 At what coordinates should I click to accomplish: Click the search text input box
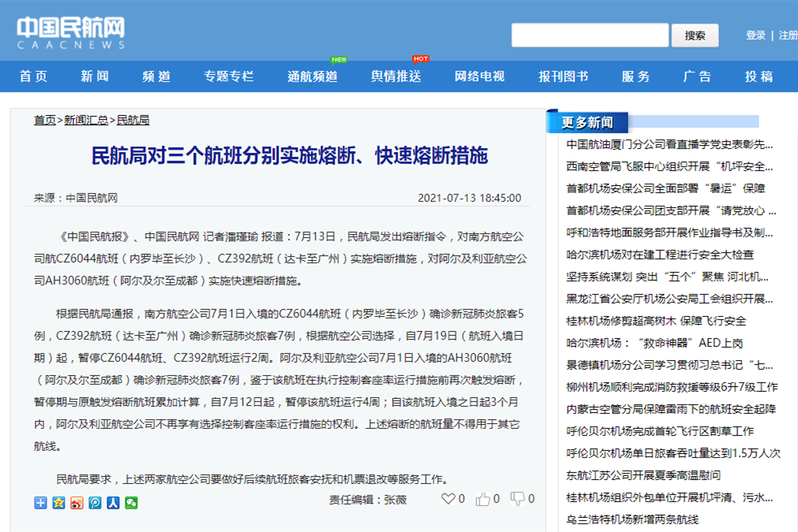(x=590, y=35)
